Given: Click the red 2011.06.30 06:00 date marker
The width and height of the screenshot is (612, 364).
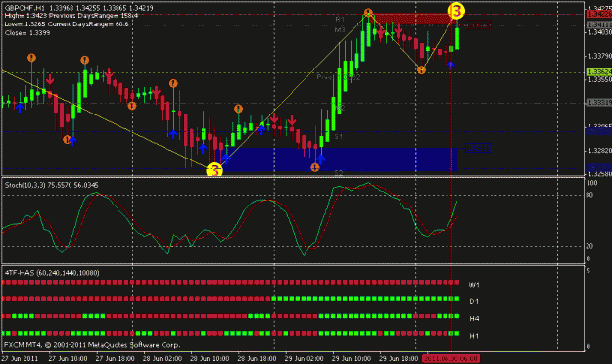Looking at the screenshot, I should coord(450,358).
